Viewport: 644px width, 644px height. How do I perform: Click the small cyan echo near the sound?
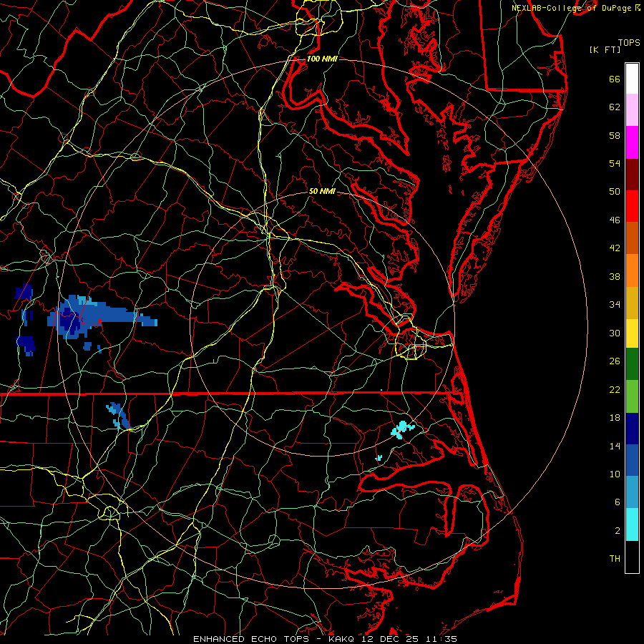click(x=379, y=457)
